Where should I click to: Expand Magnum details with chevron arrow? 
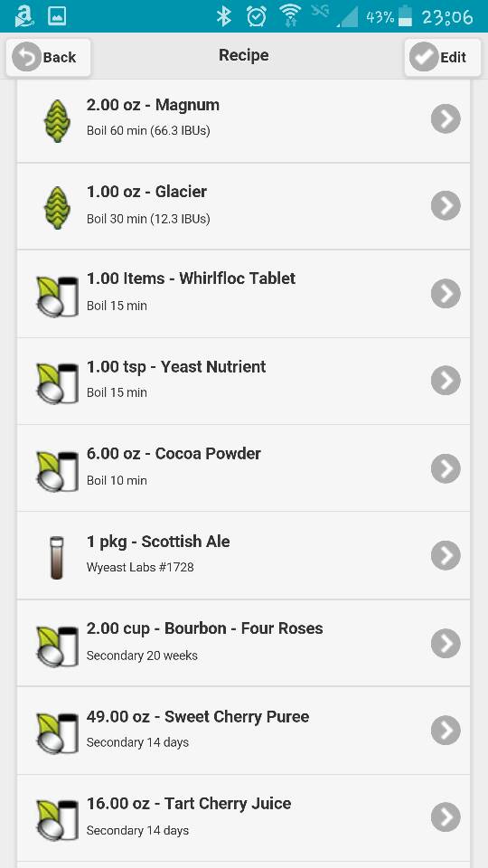coord(446,118)
